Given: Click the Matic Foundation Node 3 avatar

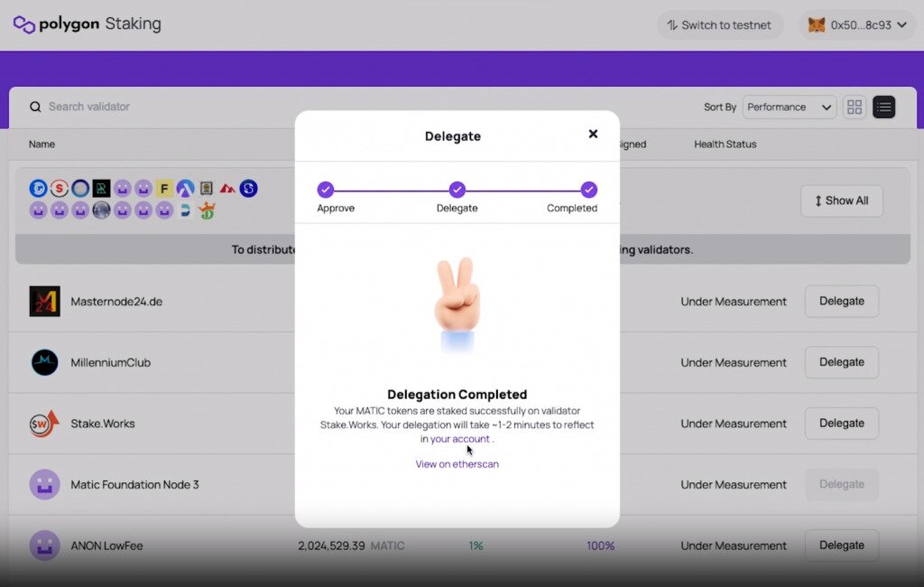Looking at the screenshot, I should [x=44, y=485].
